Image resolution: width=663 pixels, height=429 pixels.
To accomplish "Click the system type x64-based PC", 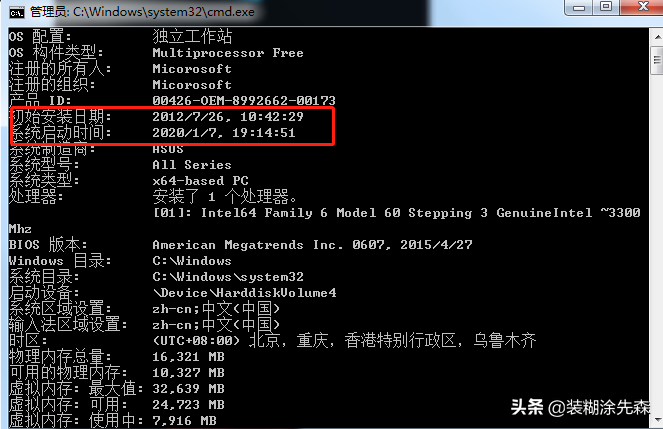I will [200, 181].
